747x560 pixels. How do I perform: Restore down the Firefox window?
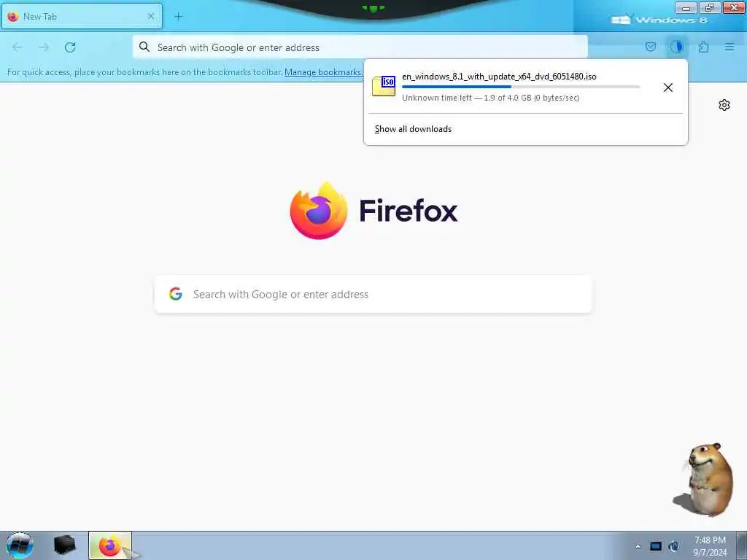(710, 8)
